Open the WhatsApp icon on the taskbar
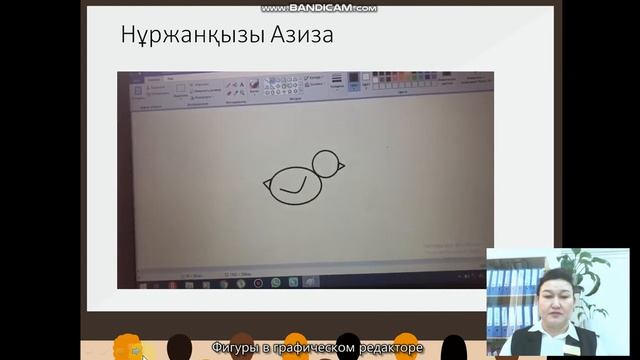 pos(276,283)
